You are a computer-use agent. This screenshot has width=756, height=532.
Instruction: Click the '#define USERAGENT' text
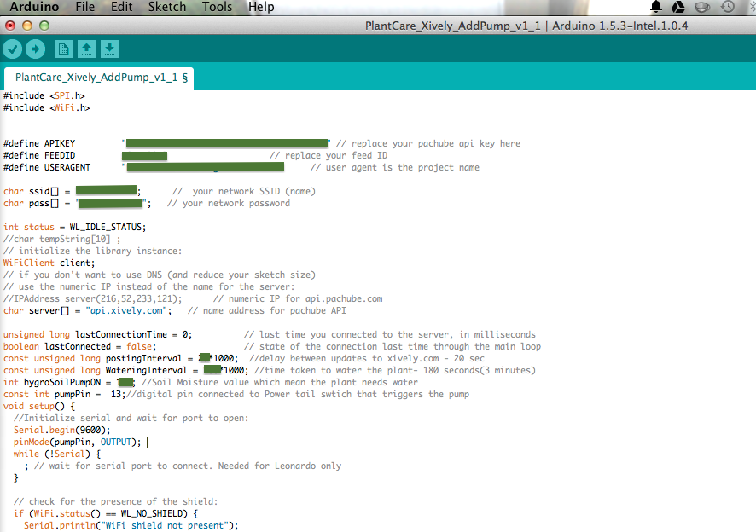point(47,168)
